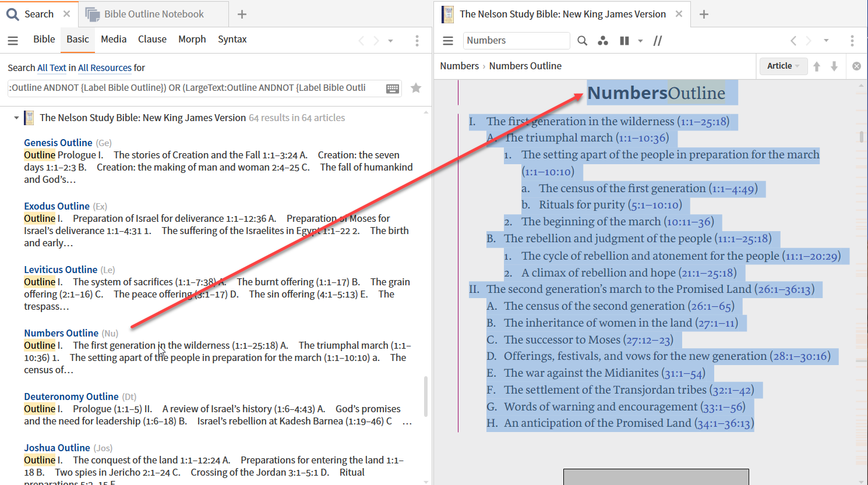Click the Bible panel scrollbar thumb
The image size is (868, 485).
[x=861, y=137]
